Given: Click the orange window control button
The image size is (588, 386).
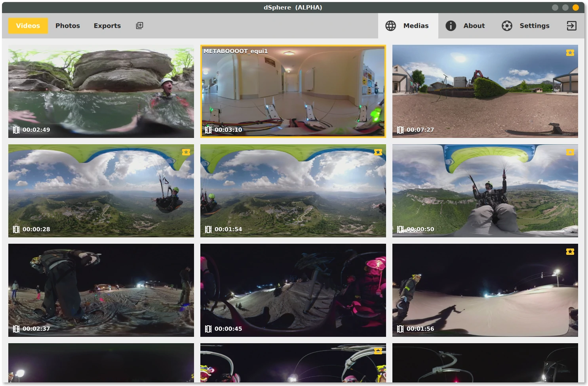Looking at the screenshot, I should pyautogui.click(x=576, y=8).
